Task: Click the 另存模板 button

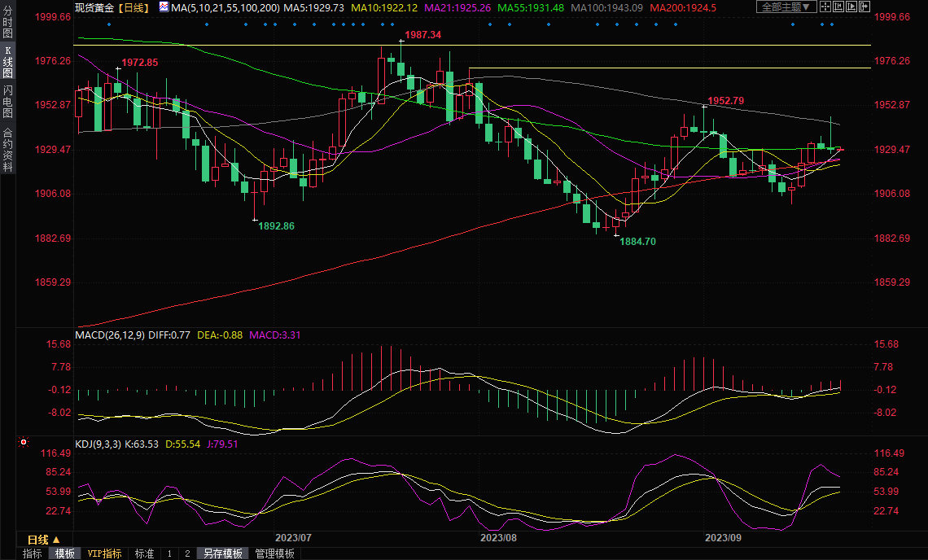Action: click(222, 553)
